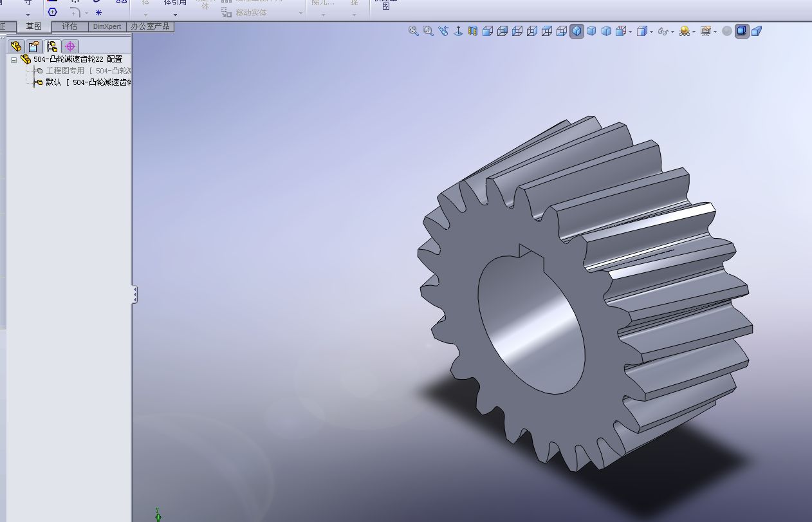Collapse the 504-凸轮减速齿轮Z2 配置 tree node
This screenshot has width=812, height=522.
coord(14,59)
